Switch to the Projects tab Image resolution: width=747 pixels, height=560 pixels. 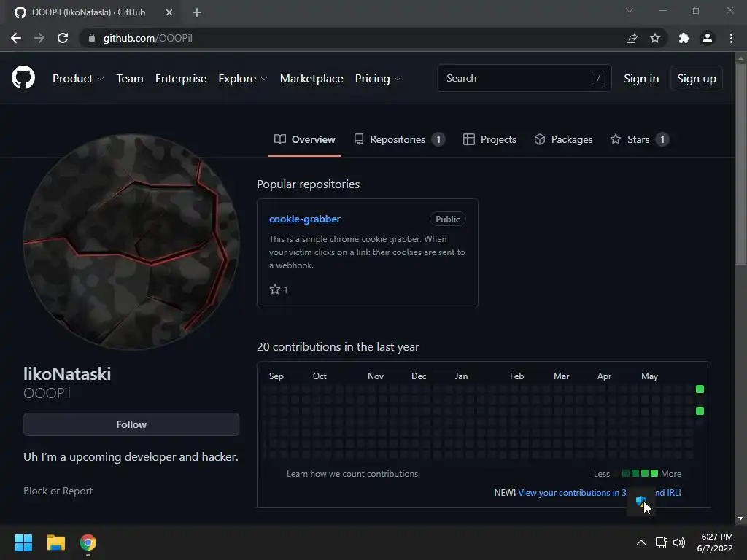(x=489, y=139)
